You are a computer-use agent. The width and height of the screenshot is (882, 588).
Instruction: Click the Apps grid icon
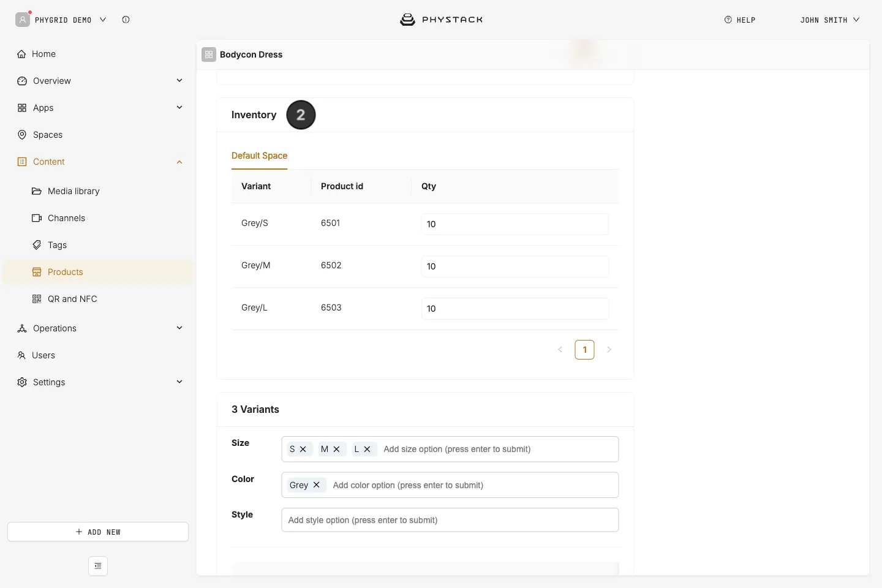(22, 108)
